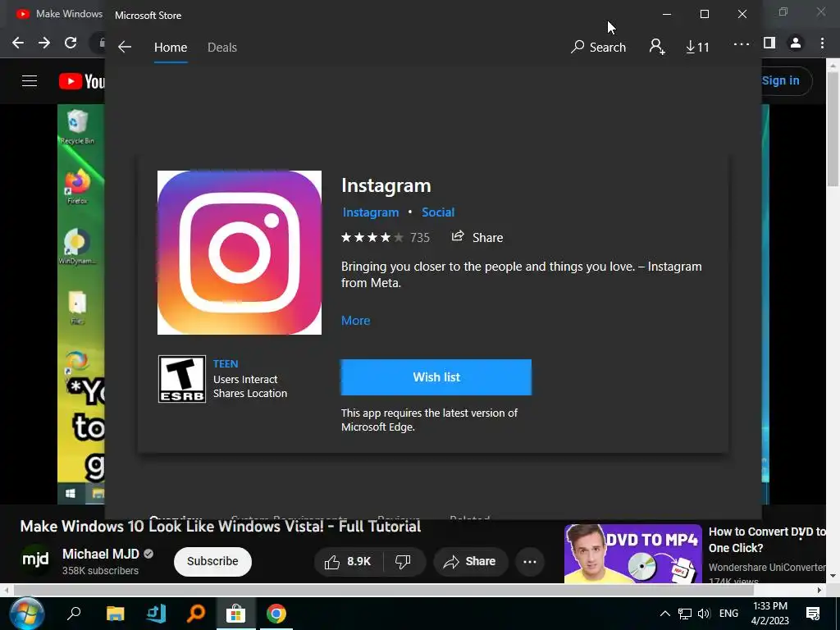Select Microsoft Store taskbar icon
The width and height of the screenshot is (840, 630).
tap(235, 614)
